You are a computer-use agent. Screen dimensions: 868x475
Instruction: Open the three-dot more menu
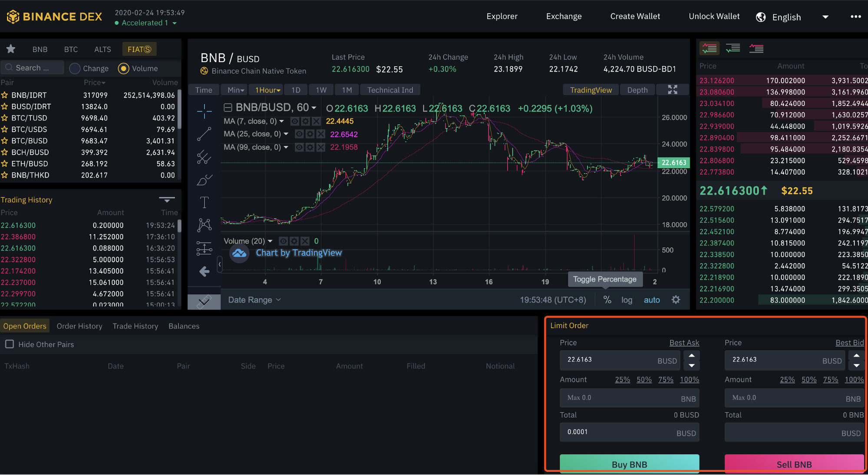855,17
